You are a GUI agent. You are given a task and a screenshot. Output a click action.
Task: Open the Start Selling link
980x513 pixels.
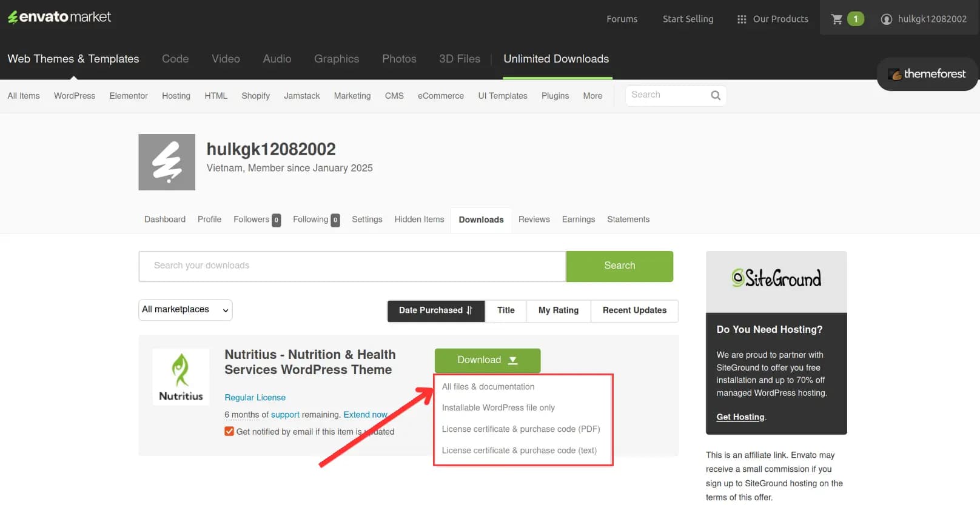[x=688, y=19]
